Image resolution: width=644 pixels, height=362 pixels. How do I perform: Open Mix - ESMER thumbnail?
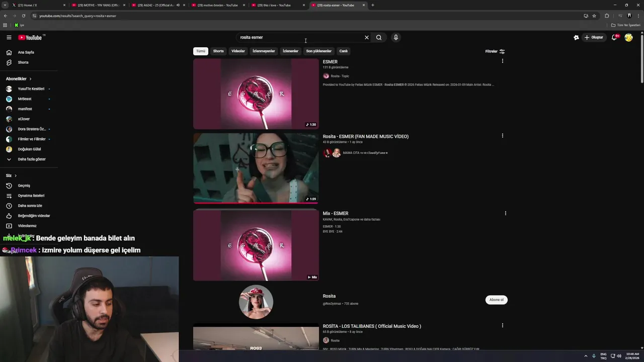point(256,245)
